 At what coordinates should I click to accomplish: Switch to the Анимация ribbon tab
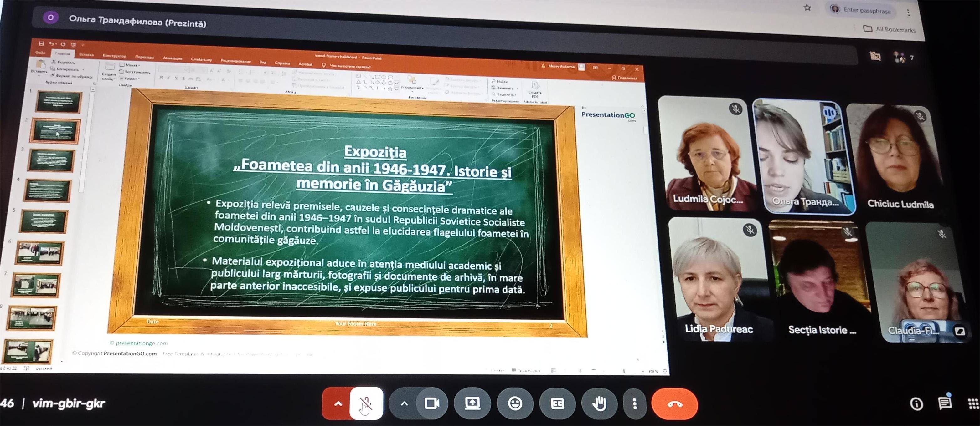pos(172,58)
